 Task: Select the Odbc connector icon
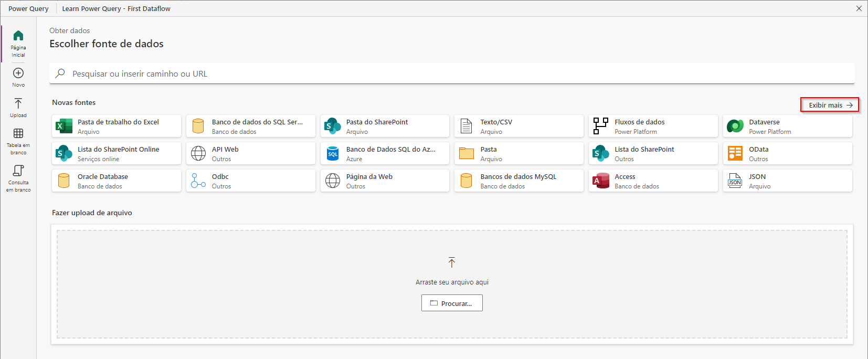coord(198,181)
